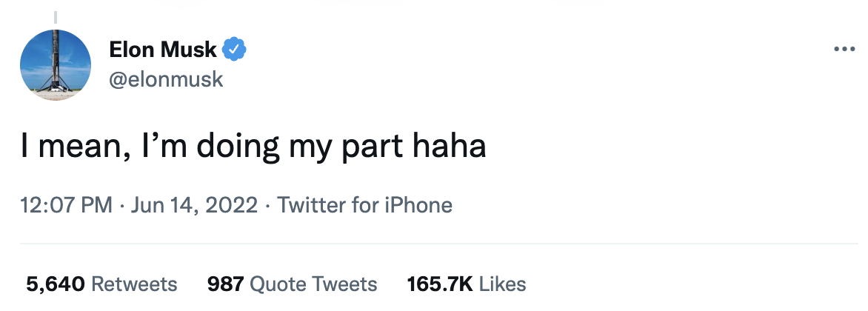Open the Quote Tweets list

pyautogui.click(x=313, y=284)
